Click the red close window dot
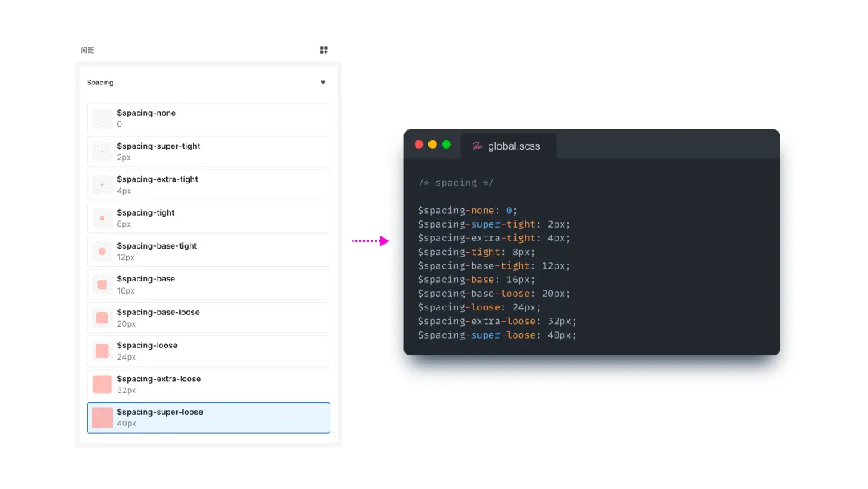The height and width of the screenshot is (489, 868). [x=419, y=145]
